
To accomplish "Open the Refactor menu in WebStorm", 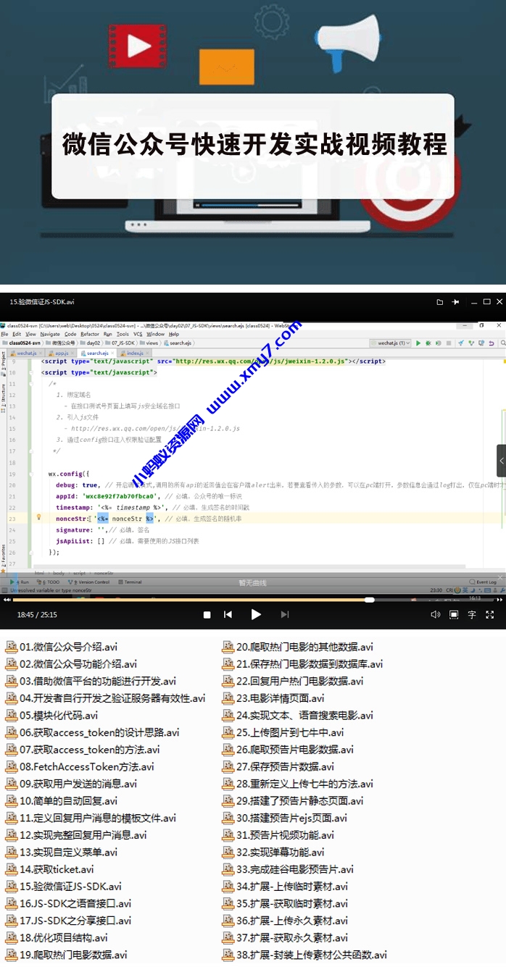I will point(90,334).
